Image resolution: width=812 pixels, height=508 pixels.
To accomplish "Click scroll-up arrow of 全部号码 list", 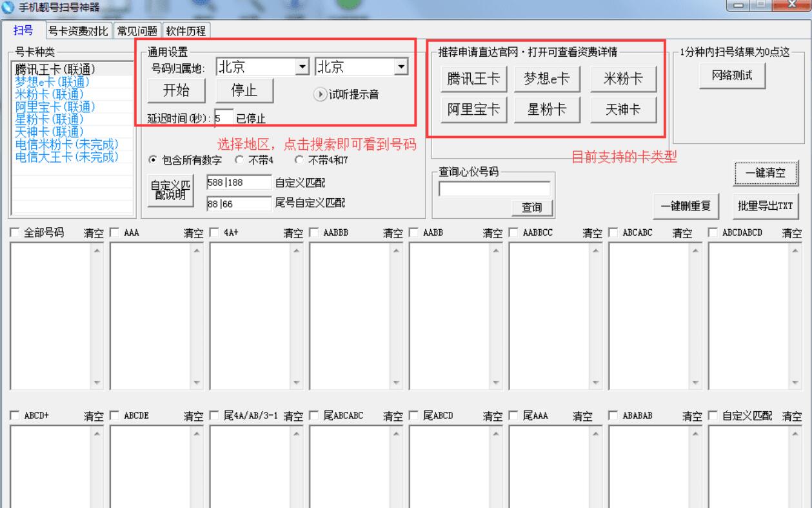I will pos(97,251).
